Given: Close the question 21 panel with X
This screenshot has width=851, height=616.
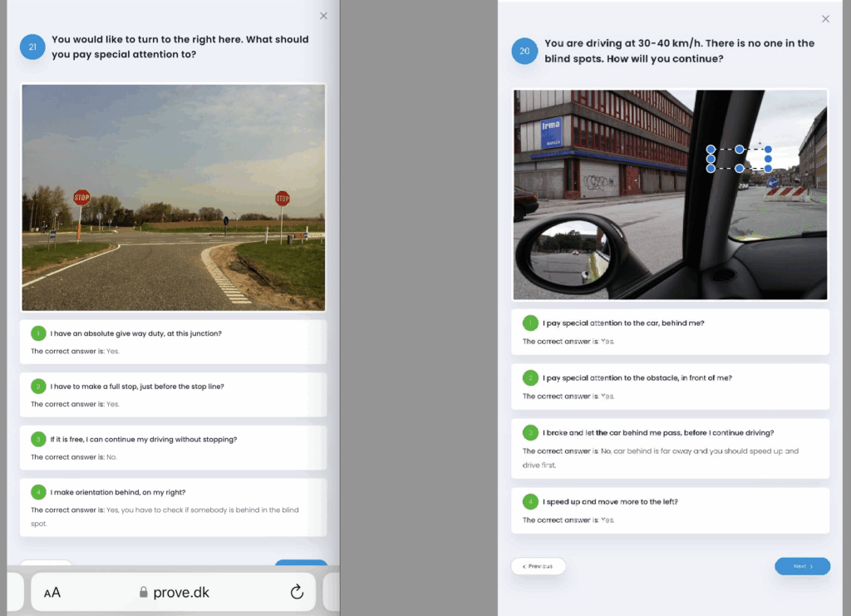Looking at the screenshot, I should [323, 16].
